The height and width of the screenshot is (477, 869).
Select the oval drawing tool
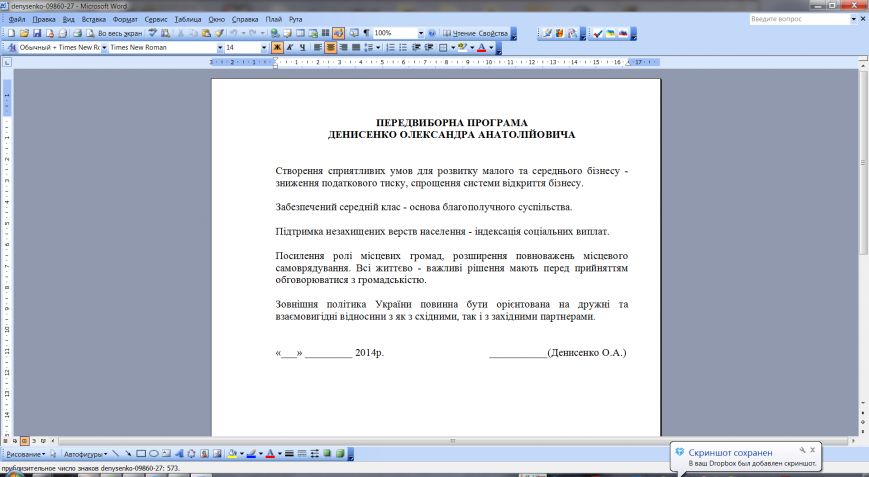pos(154,454)
